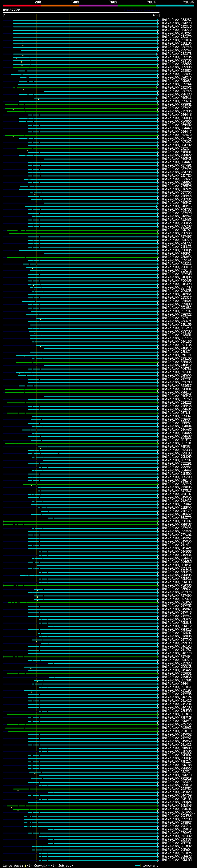Pick the UniRef100_A2SY34 label
Image resolution: width=197 pixels, height=868 pixels.
click(x=177, y=772)
